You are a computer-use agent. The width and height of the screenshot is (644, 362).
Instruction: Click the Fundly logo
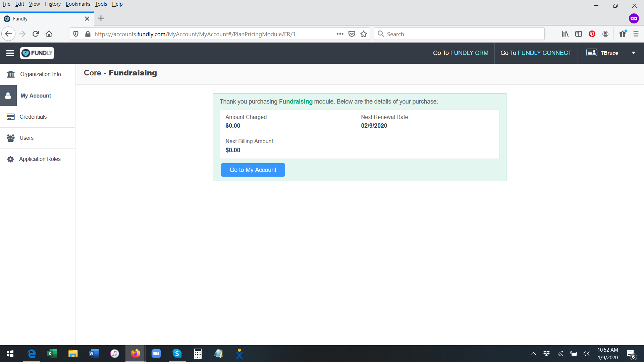click(37, 53)
